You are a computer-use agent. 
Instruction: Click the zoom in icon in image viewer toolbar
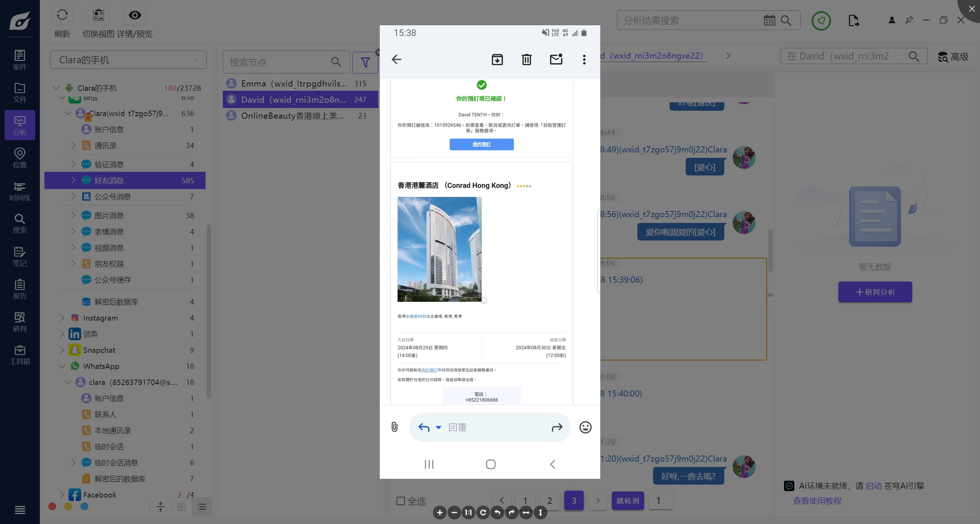(x=440, y=512)
